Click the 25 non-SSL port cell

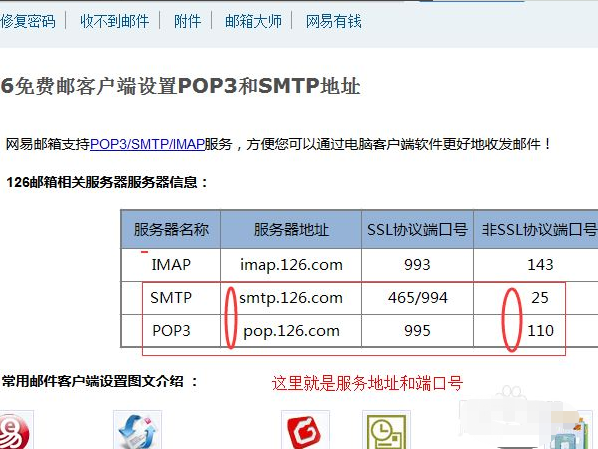(536, 298)
